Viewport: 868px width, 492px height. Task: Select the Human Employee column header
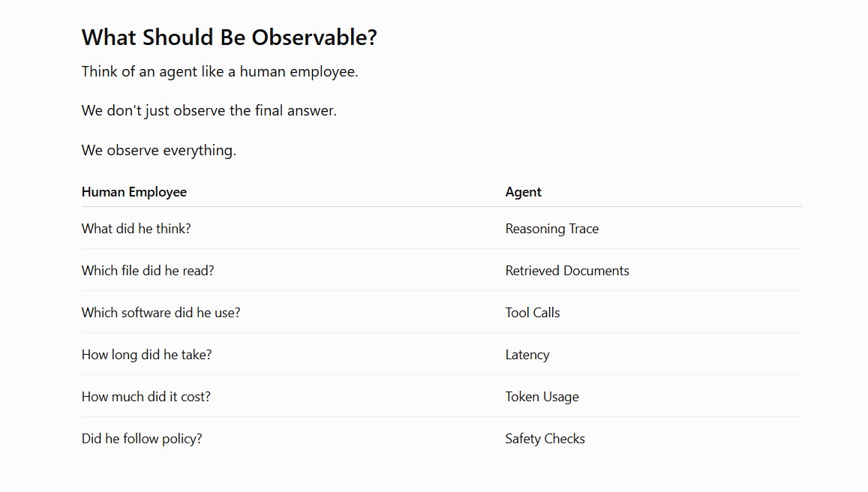point(134,192)
